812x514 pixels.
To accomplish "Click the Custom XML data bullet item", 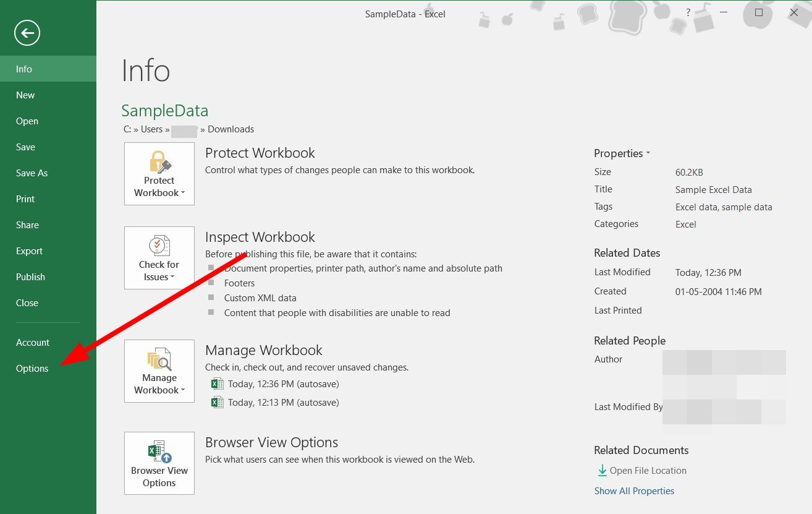I will [260, 298].
